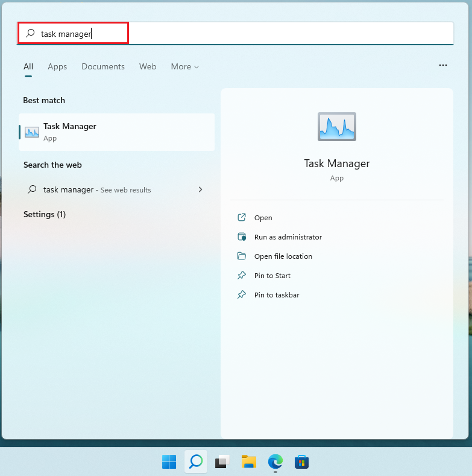Viewport: 472px width, 476px height.
Task: Click Open file location
Action: click(x=283, y=256)
